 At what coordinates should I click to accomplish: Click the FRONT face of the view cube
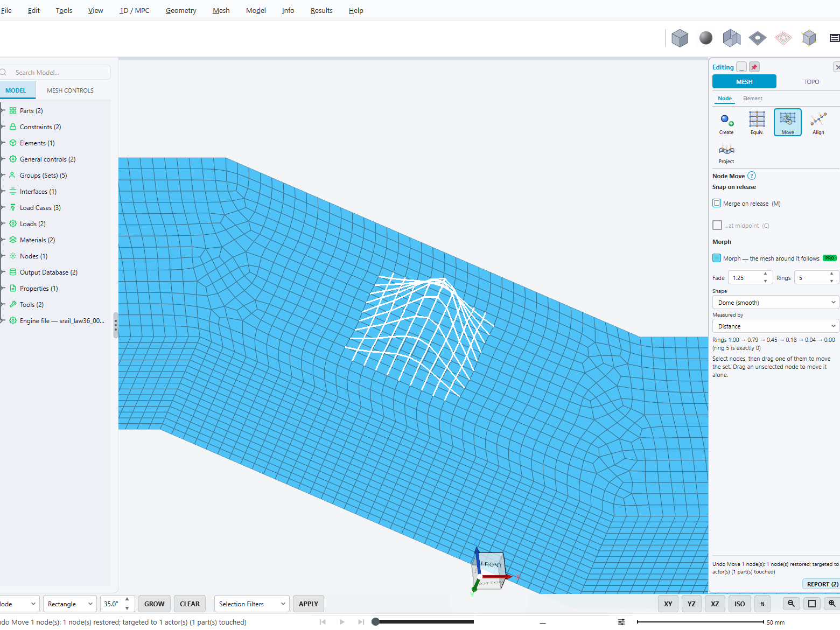491,565
